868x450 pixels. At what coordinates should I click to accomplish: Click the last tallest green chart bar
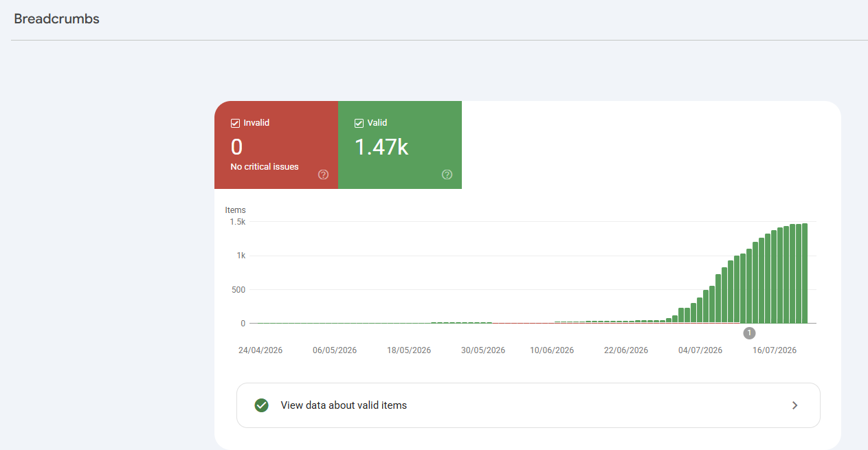804,273
